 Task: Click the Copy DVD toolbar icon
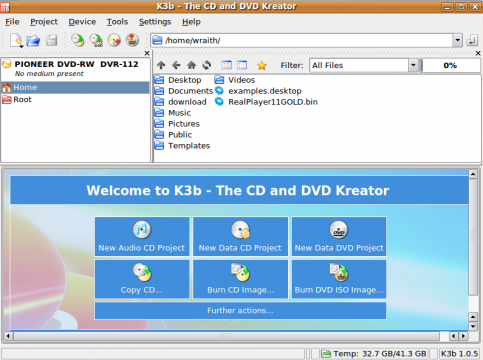96,40
